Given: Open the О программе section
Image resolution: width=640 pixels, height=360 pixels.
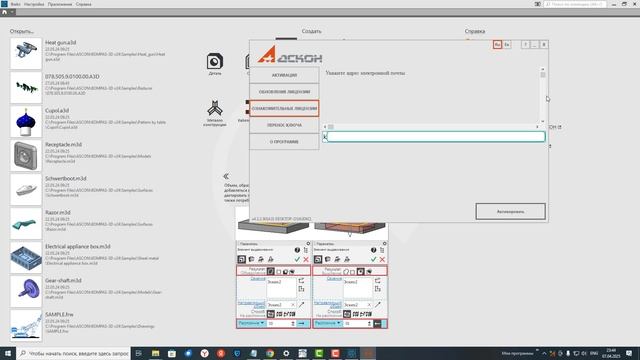Looking at the screenshot, I should pyautogui.click(x=284, y=142).
